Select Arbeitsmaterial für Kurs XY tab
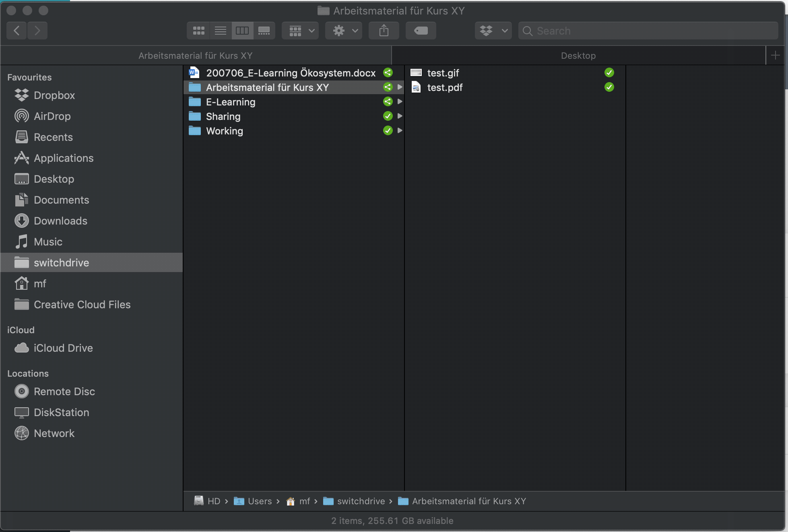The image size is (788, 532). 196,56
